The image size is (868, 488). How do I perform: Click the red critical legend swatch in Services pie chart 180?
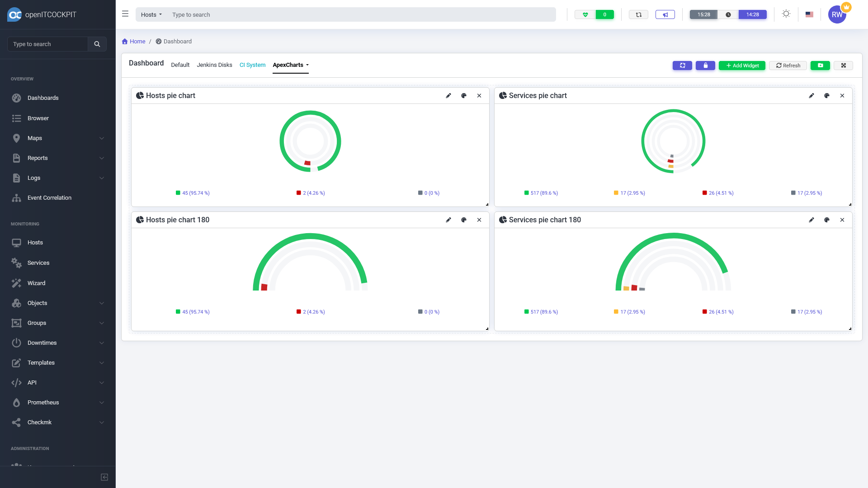pyautogui.click(x=704, y=312)
